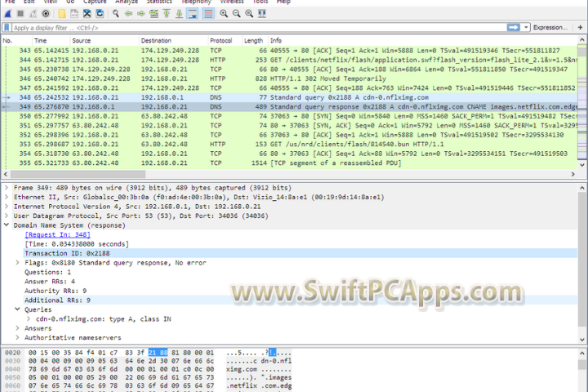The image size is (588, 392).
Task: Toggle auto-scroll during live capture
Action: pos(193,14)
